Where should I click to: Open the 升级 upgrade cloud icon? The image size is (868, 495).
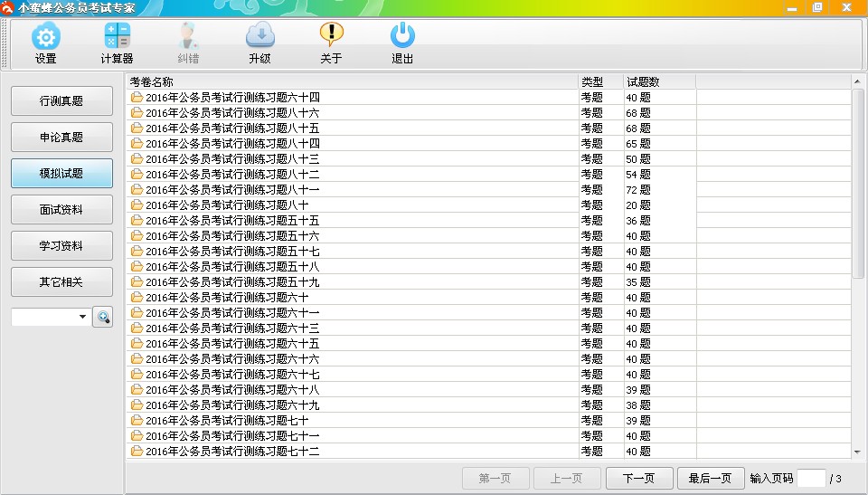(x=260, y=35)
